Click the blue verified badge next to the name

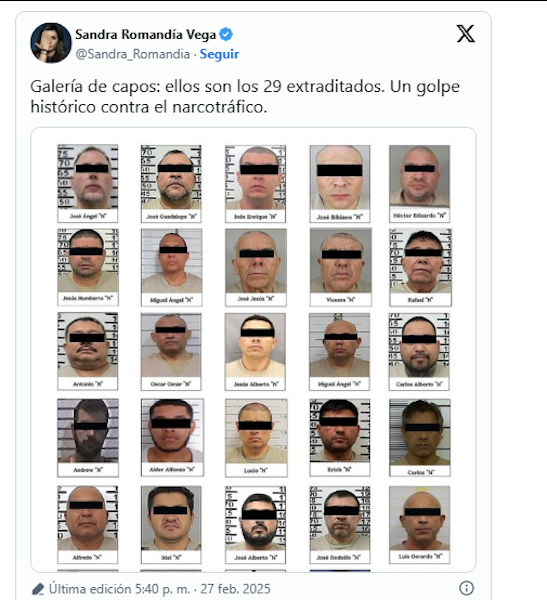pos(226,34)
